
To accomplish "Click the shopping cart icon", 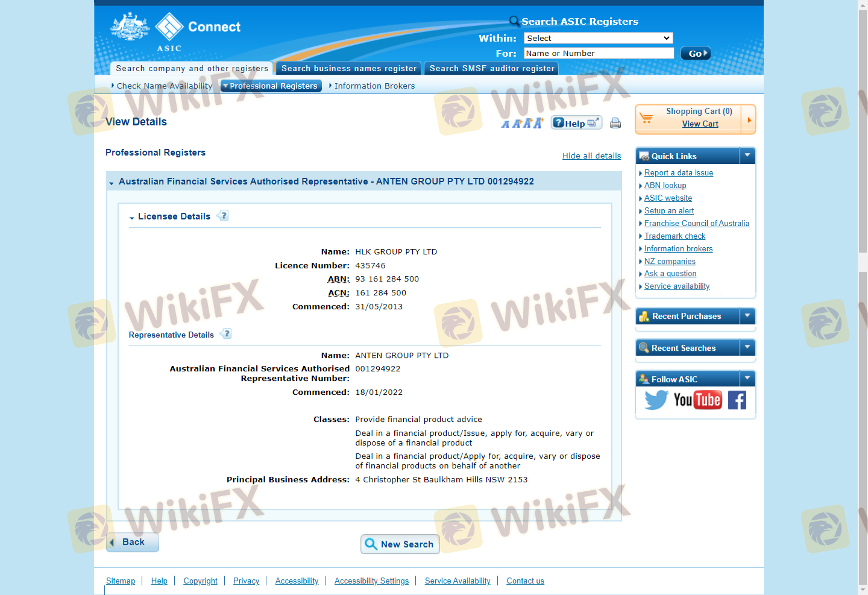I will pyautogui.click(x=646, y=118).
